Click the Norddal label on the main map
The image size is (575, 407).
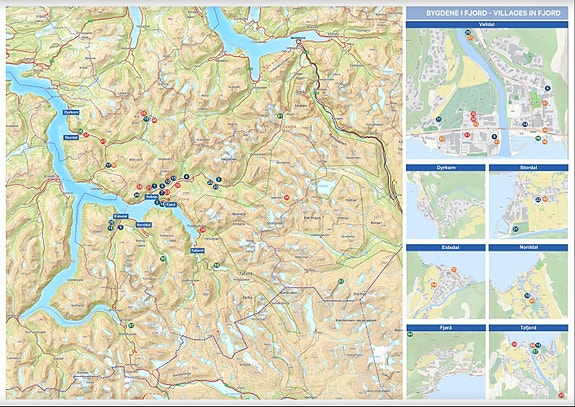tap(143, 224)
